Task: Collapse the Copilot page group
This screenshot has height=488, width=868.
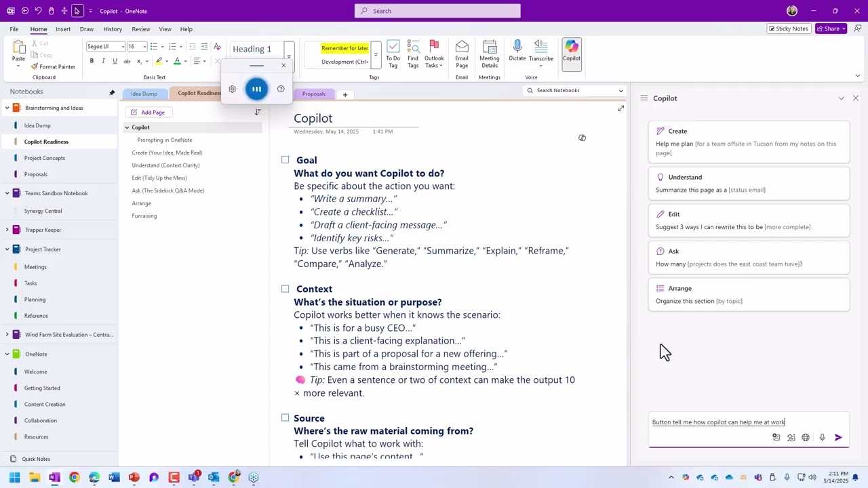Action: pos(127,127)
